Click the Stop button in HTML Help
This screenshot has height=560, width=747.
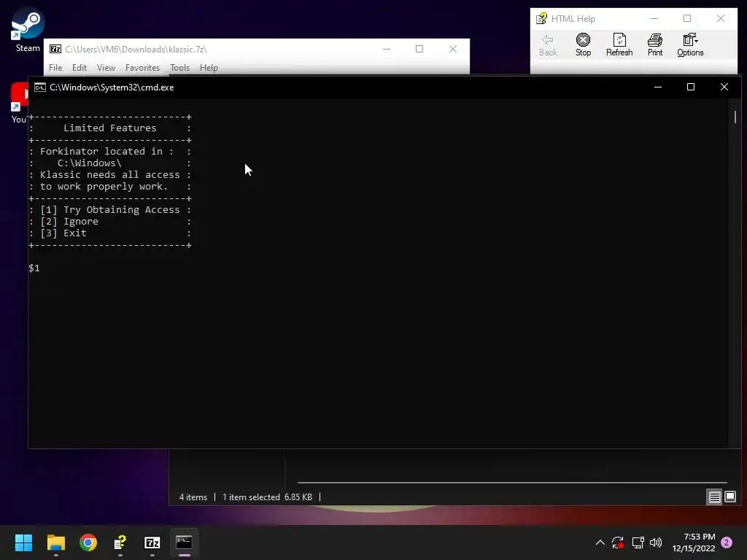click(x=583, y=44)
